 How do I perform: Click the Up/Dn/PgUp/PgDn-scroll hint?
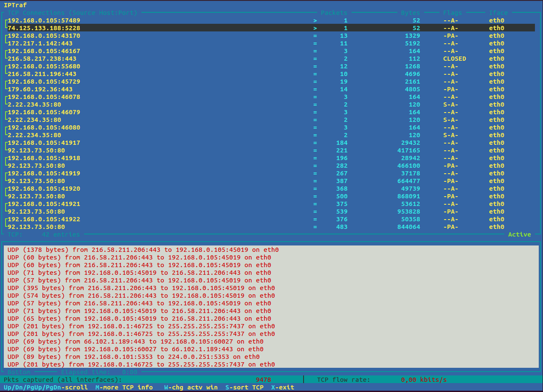[x=45, y=387]
